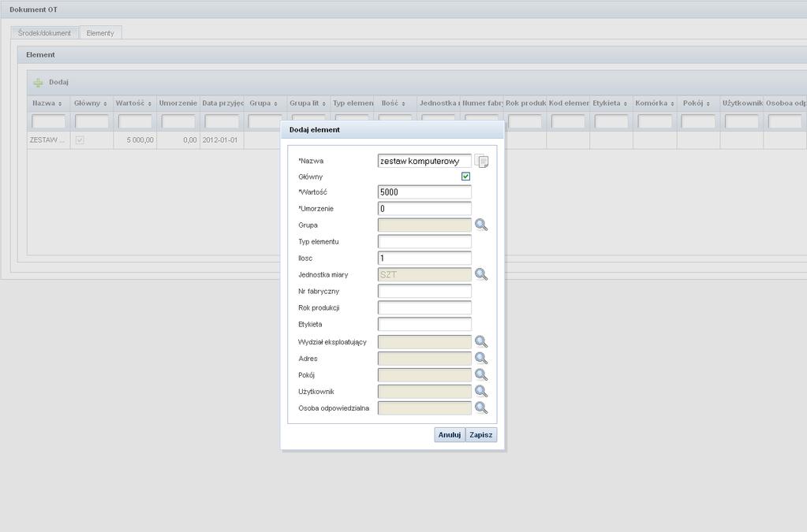Viewport: 807px width, 532px height.
Task: Click the 0,00 Umorzenie cell
Action: click(x=178, y=140)
